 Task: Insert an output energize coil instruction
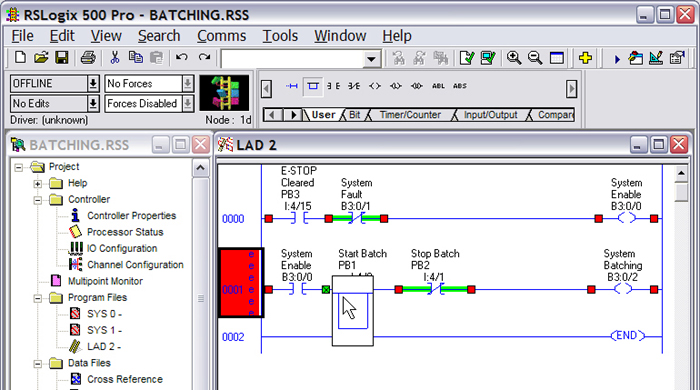pos(375,86)
